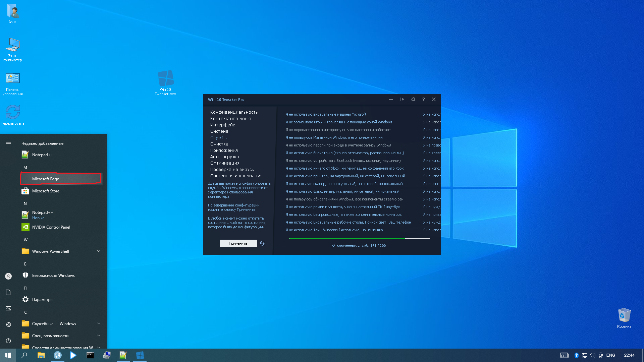
Task: Open Microsoft Store from the Start list
Action: click(62, 191)
